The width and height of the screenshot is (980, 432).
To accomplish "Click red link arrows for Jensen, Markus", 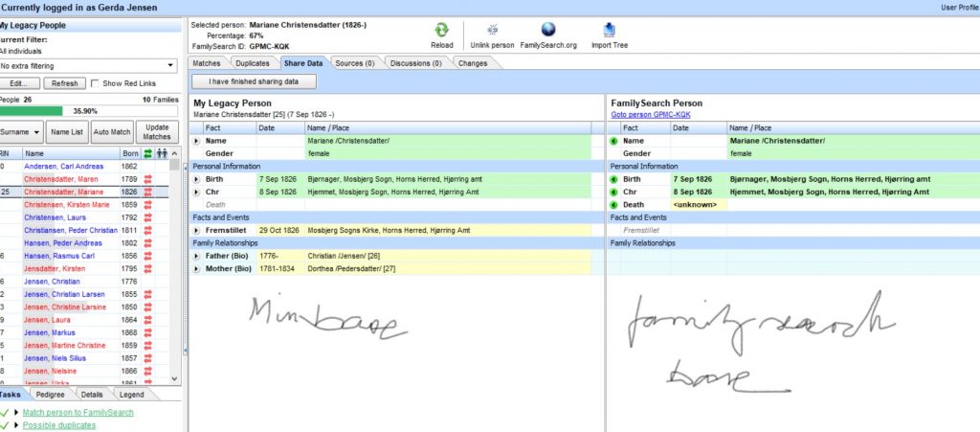I will coord(148,332).
